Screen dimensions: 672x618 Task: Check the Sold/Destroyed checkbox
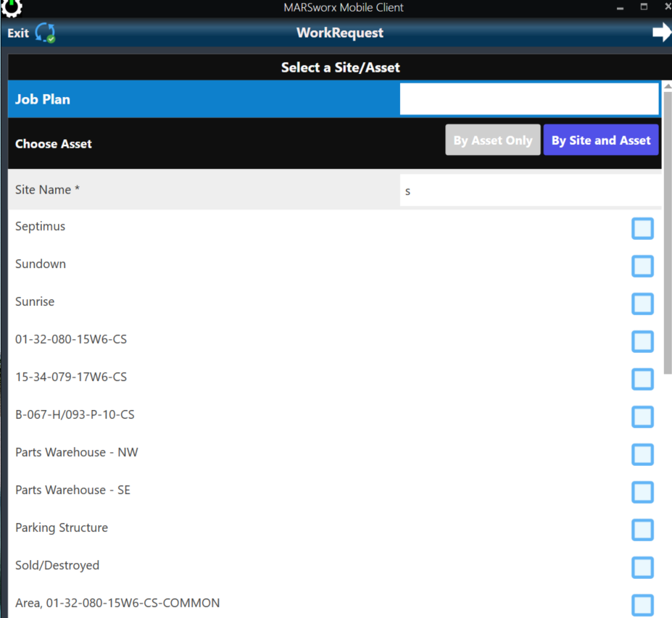click(x=642, y=567)
